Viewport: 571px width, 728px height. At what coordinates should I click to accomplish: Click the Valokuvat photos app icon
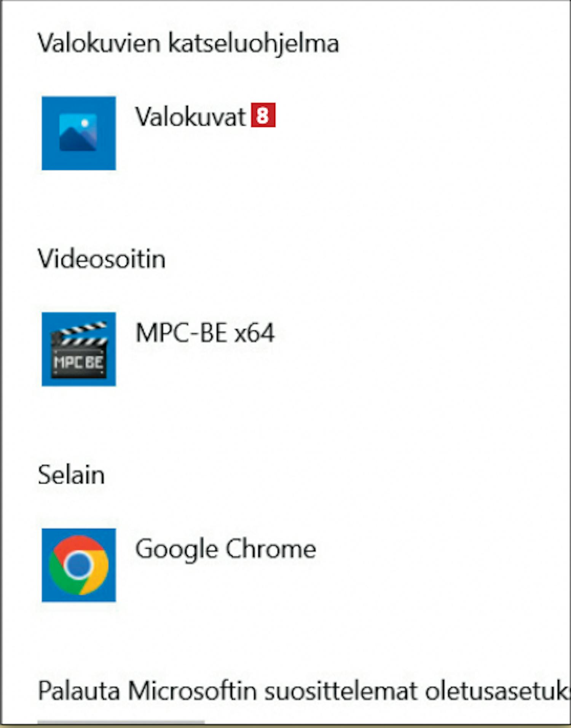pyautogui.click(x=79, y=133)
